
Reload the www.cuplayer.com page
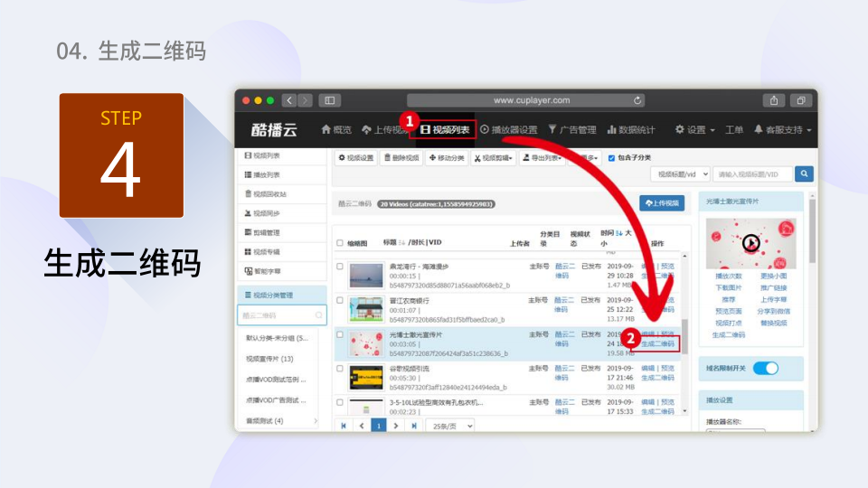[x=637, y=100]
